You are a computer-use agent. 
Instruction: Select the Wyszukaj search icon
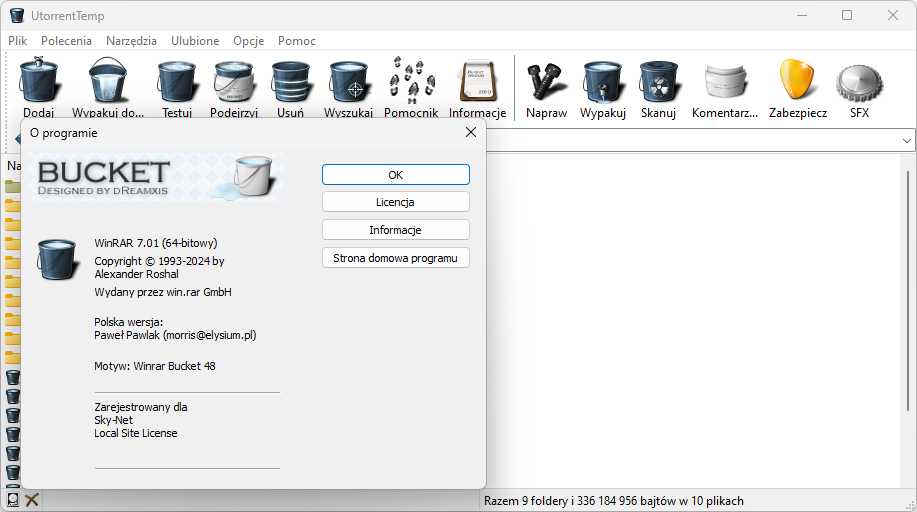[x=348, y=82]
